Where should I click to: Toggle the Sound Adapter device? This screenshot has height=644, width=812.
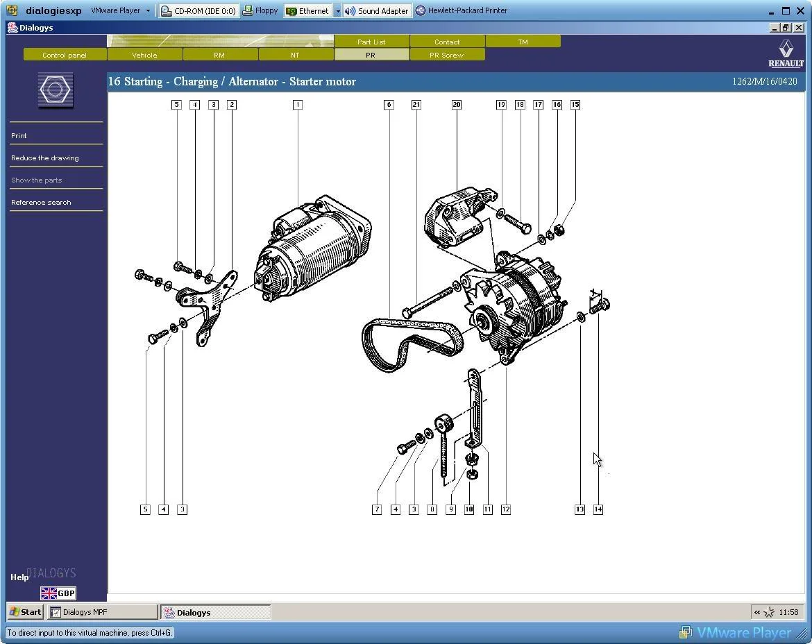pyautogui.click(x=377, y=10)
